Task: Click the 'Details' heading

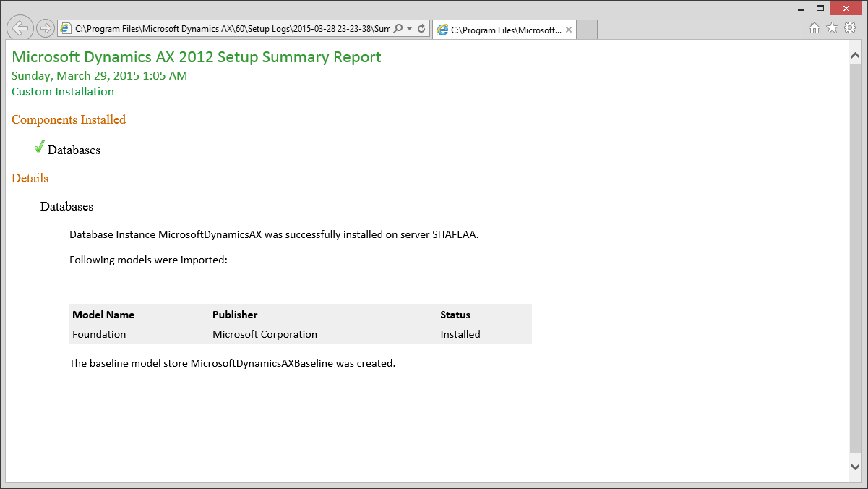Action: click(x=30, y=178)
